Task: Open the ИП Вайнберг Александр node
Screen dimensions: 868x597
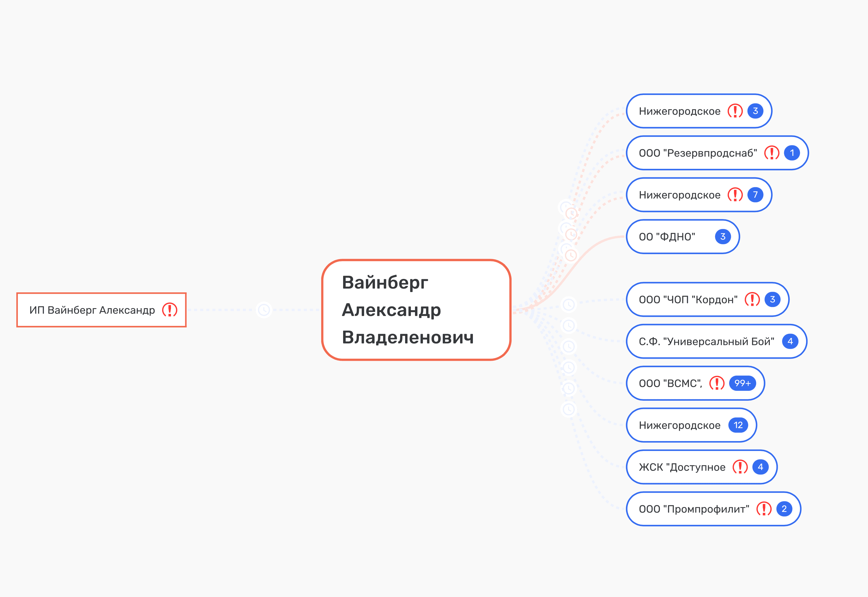Action: (92, 310)
